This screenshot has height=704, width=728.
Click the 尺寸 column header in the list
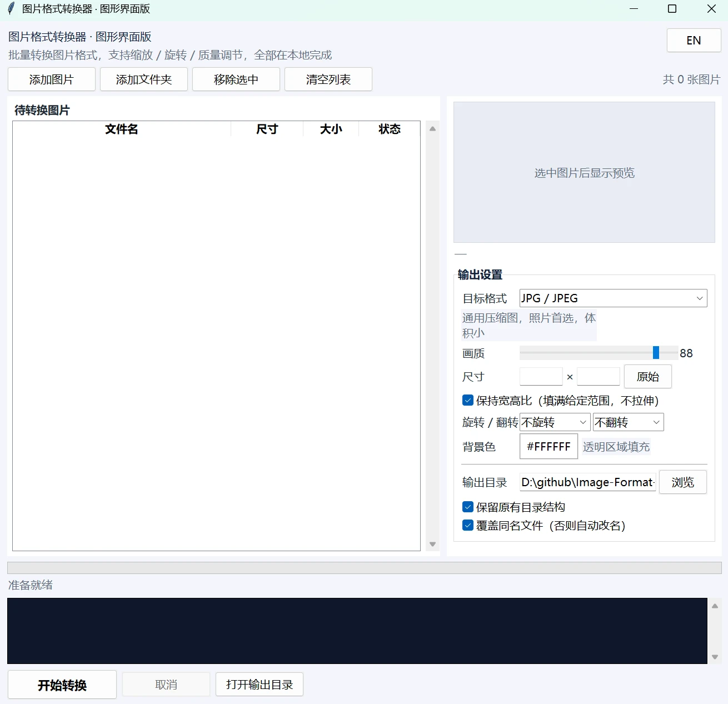[267, 129]
